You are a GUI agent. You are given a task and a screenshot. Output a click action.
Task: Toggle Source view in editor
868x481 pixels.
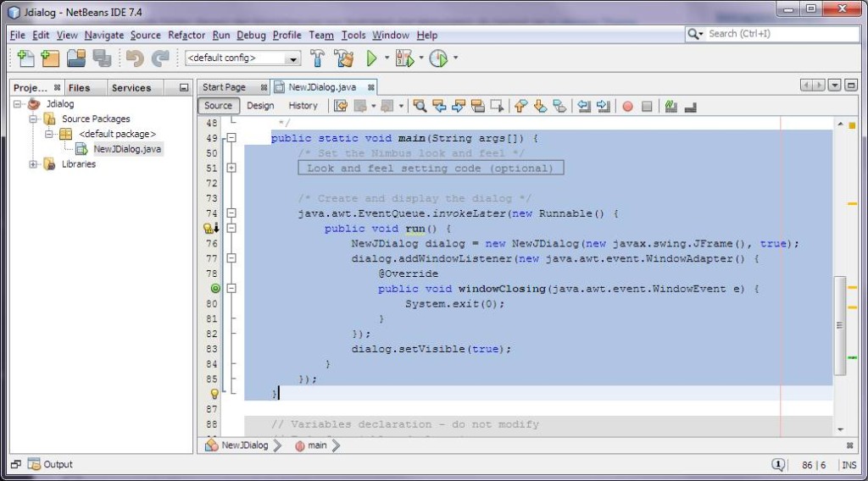[x=218, y=106]
